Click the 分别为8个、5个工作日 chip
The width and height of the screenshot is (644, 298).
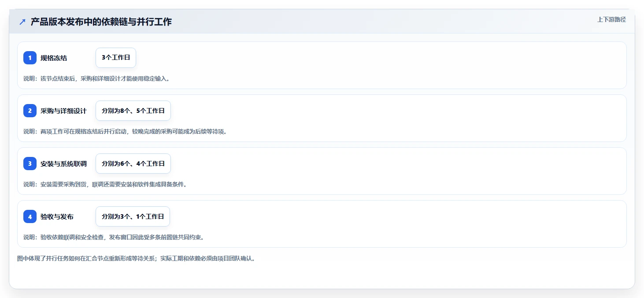pos(133,111)
